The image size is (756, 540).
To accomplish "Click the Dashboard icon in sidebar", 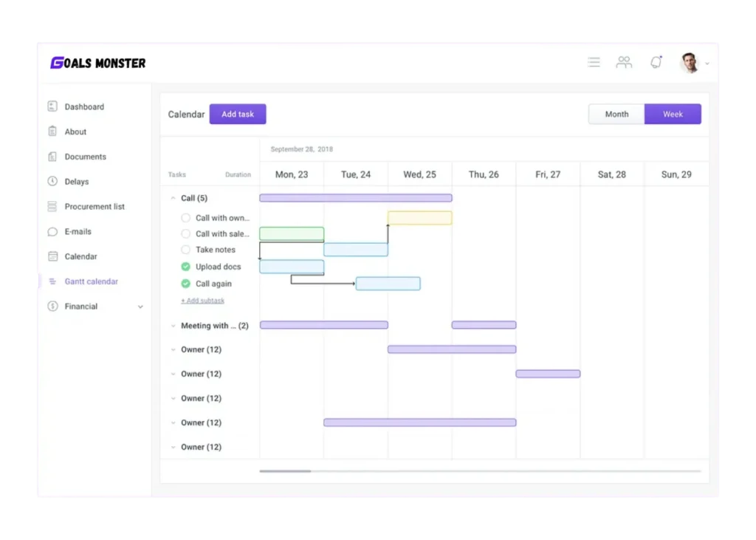I will click(x=52, y=106).
